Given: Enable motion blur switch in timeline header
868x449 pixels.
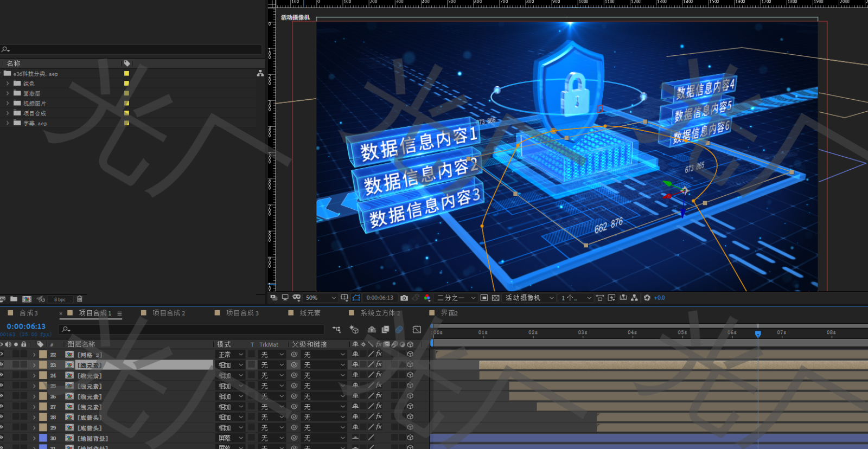Looking at the screenshot, I should 399,329.
